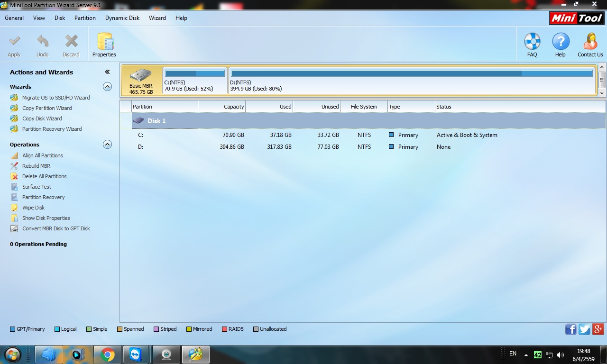The height and width of the screenshot is (364, 607).
Task: Click the Undo arrow icon
Action: (x=43, y=41)
